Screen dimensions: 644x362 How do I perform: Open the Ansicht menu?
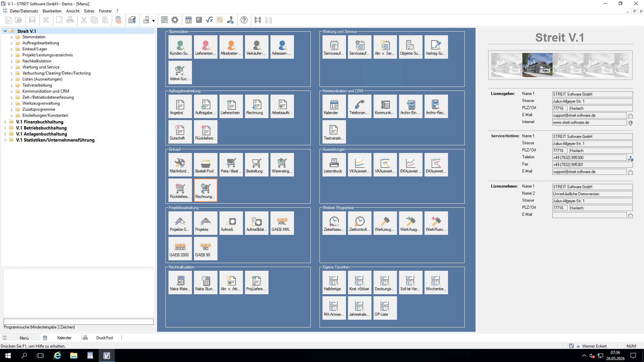click(73, 11)
